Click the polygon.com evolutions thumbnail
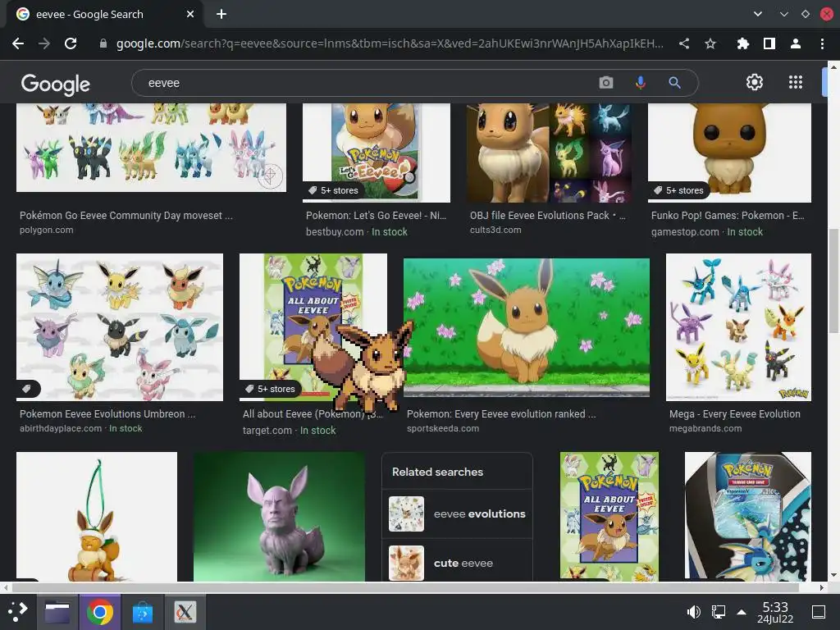840x630 pixels. [x=151, y=148]
